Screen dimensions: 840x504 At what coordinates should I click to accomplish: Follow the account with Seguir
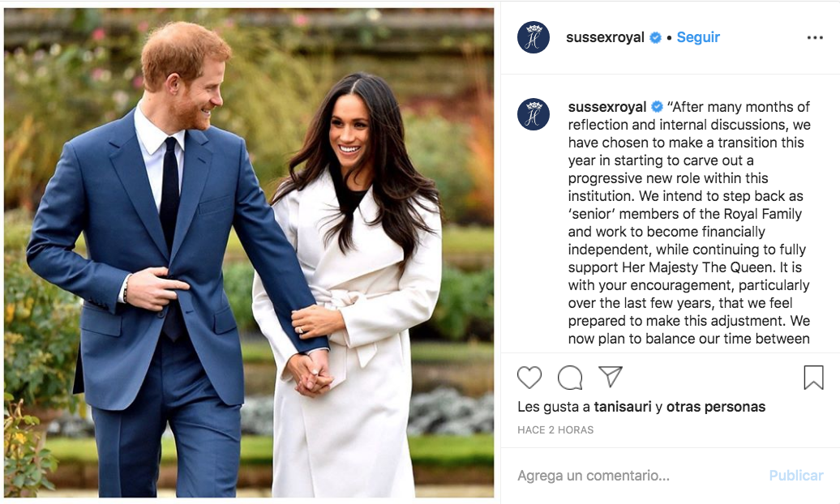pyautogui.click(x=698, y=37)
